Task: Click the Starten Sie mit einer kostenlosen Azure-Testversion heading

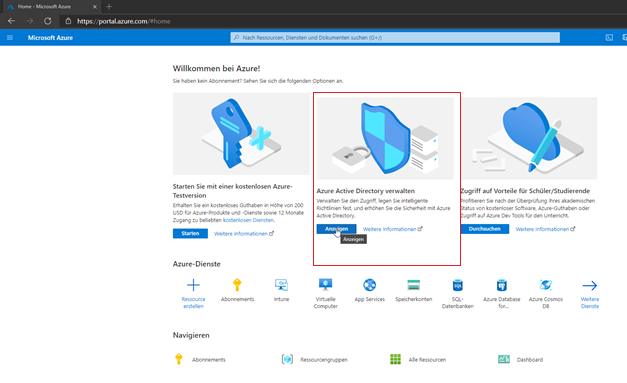Action: click(233, 191)
